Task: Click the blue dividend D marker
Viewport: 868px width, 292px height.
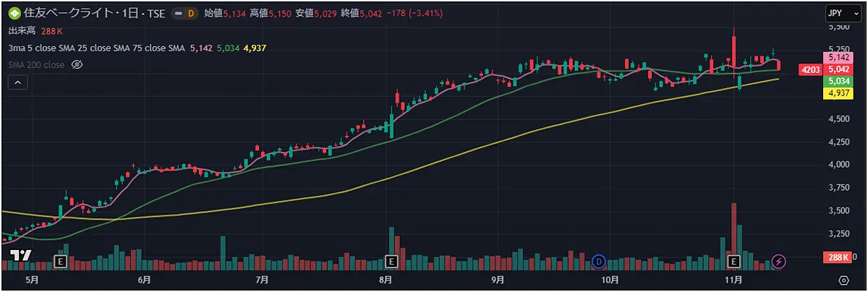Action: click(598, 260)
